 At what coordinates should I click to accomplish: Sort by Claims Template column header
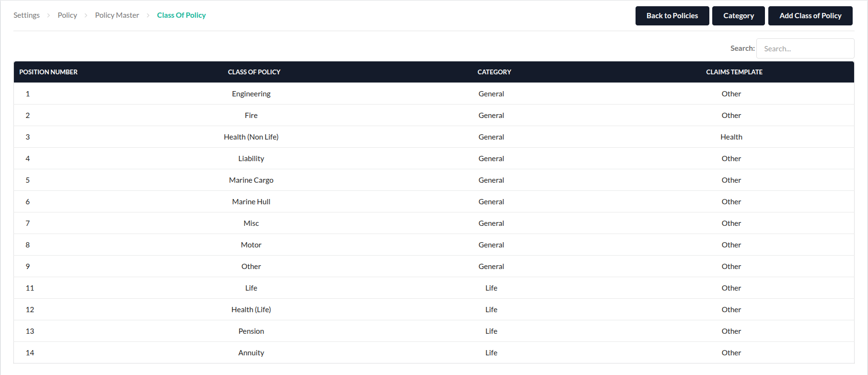pyautogui.click(x=734, y=72)
